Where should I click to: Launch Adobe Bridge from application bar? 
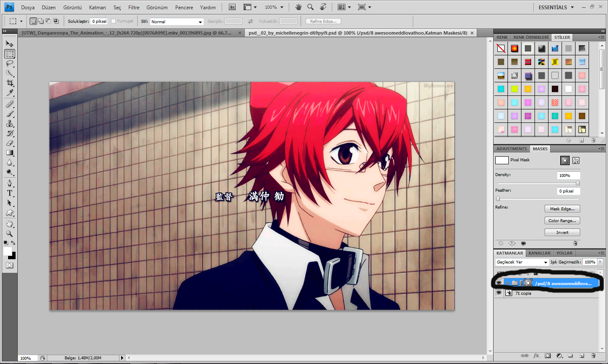tap(232, 7)
